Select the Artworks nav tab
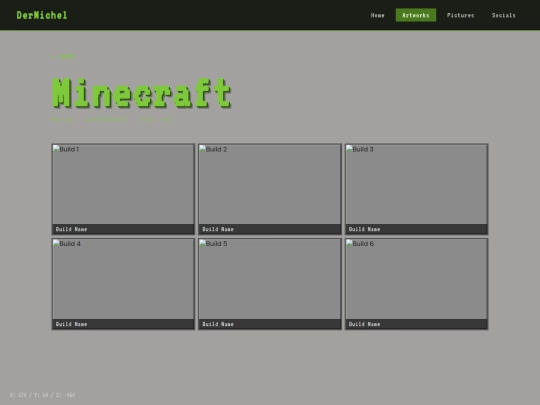540x405 pixels. 416,15
